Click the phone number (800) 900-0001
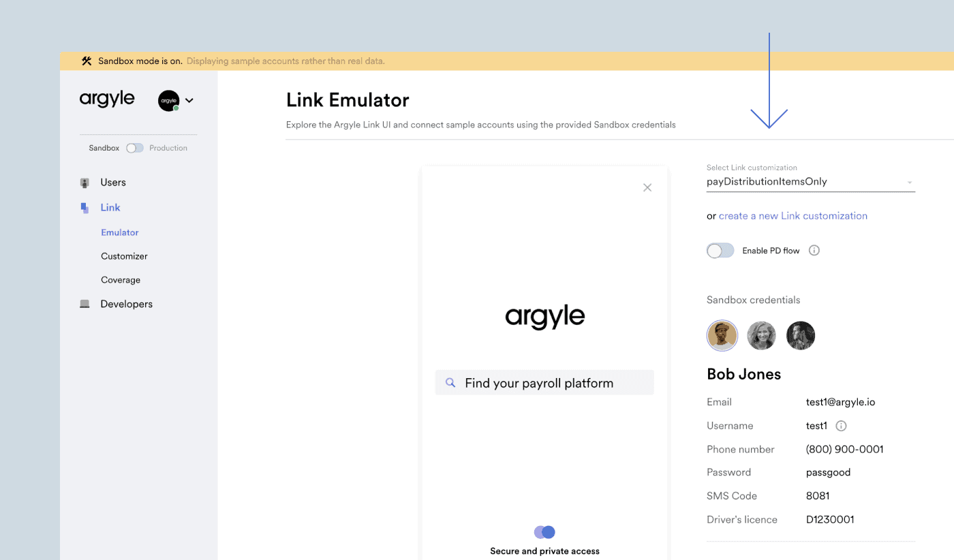The height and width of the screenshot is (560, 954). point(844,449)
